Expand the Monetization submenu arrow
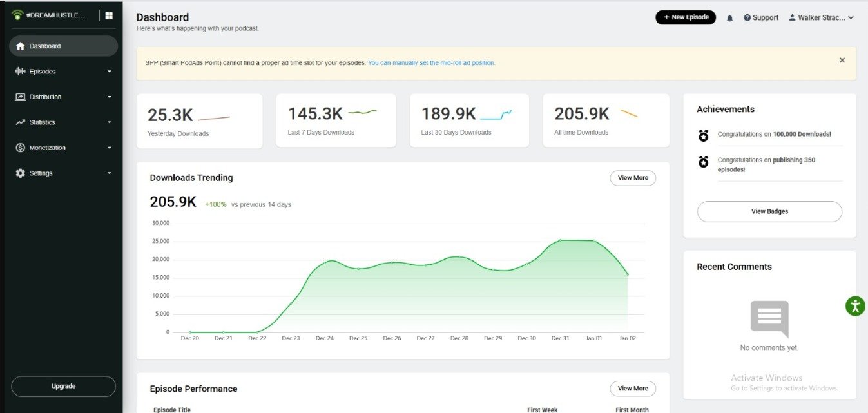 pos(110,148)
